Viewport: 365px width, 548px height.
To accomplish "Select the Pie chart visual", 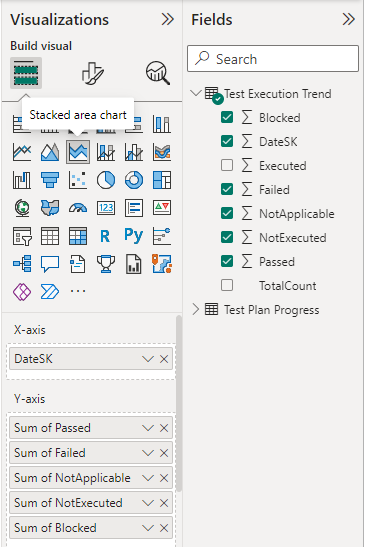I will point(106,180).
